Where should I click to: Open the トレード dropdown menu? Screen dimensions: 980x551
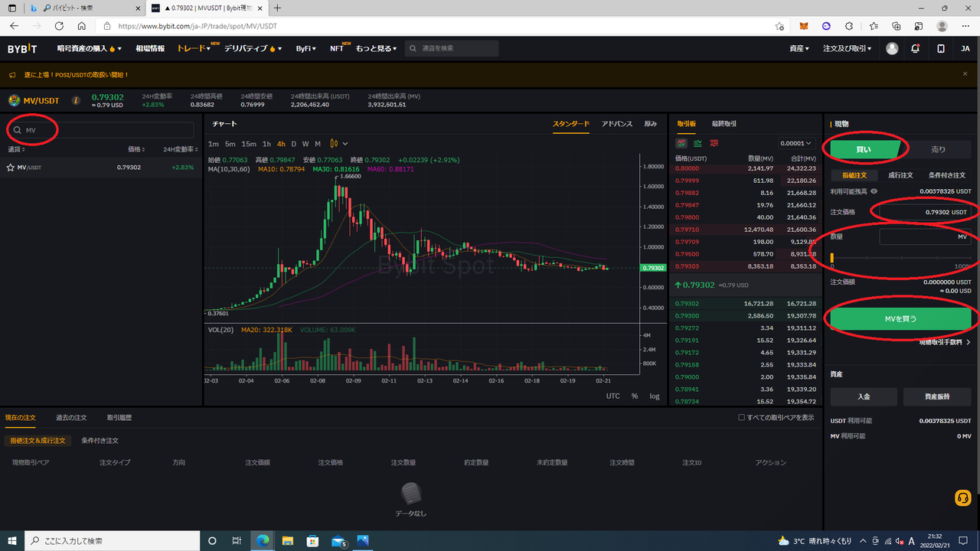(x=194, y=48)
